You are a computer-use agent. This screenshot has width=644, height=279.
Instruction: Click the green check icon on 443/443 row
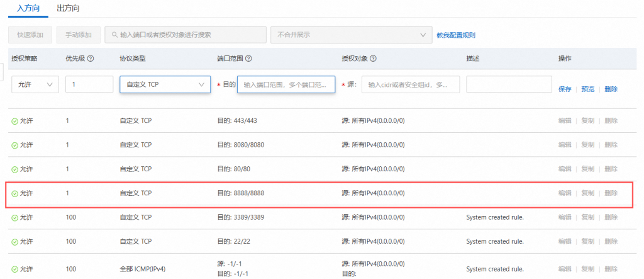coord(15,120)
